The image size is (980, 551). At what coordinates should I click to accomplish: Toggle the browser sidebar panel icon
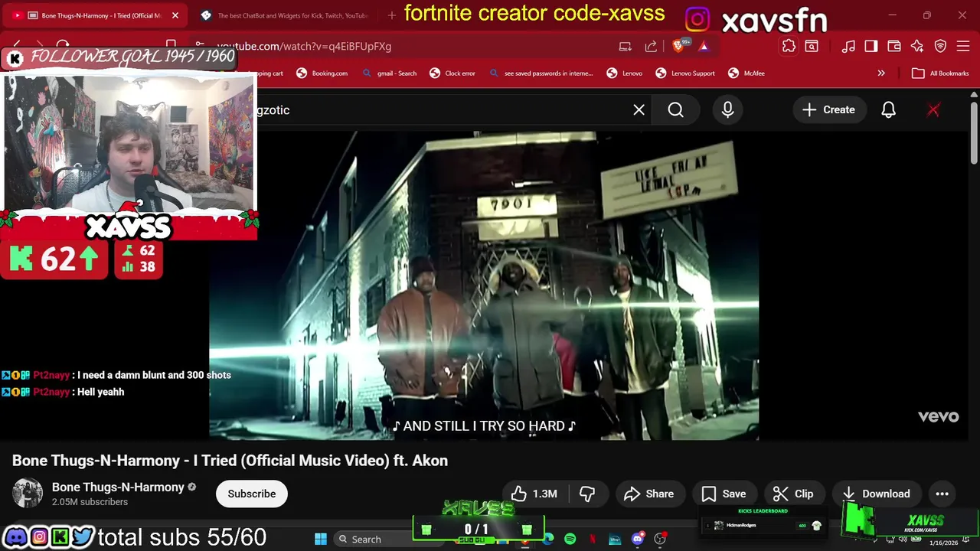click(x=871, y=47)
